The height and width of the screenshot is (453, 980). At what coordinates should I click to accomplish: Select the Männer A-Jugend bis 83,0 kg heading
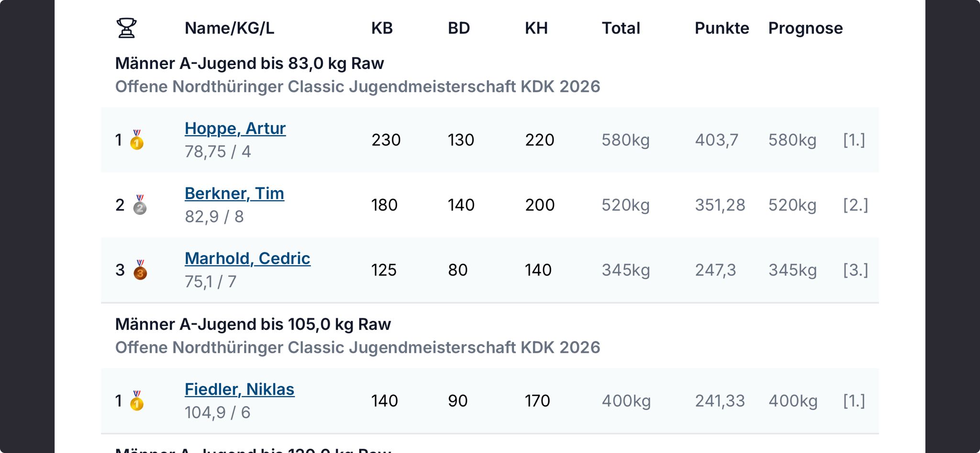point(249,63)
